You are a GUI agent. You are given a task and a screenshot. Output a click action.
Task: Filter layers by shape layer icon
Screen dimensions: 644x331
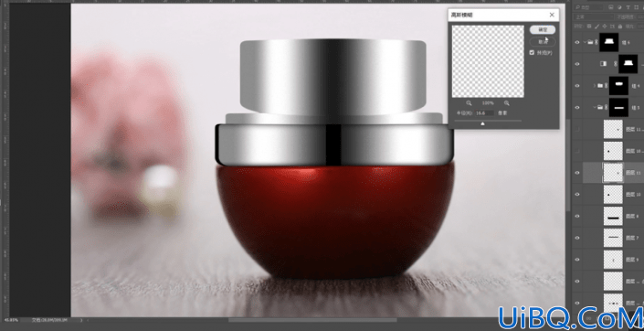pyautogui.click(x=635, y=7)
